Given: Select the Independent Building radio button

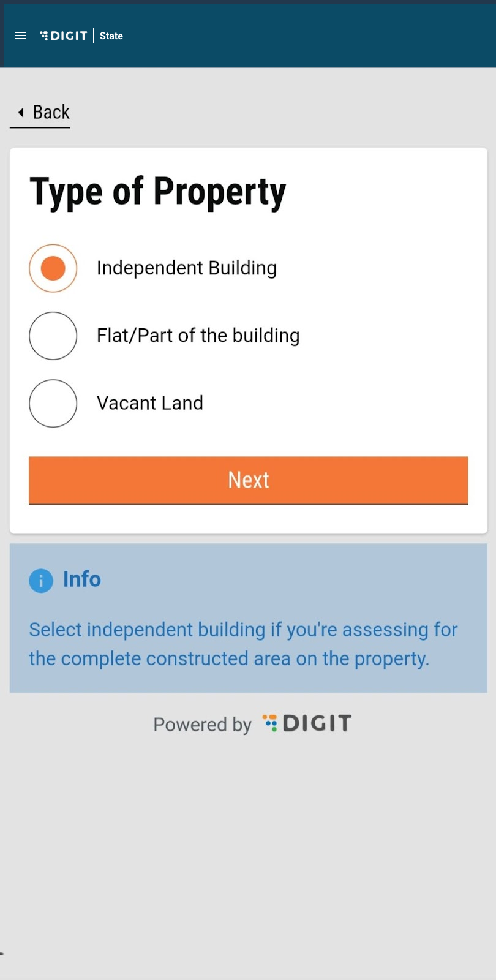Looking at the screenshot, I should tap(53, 268).
